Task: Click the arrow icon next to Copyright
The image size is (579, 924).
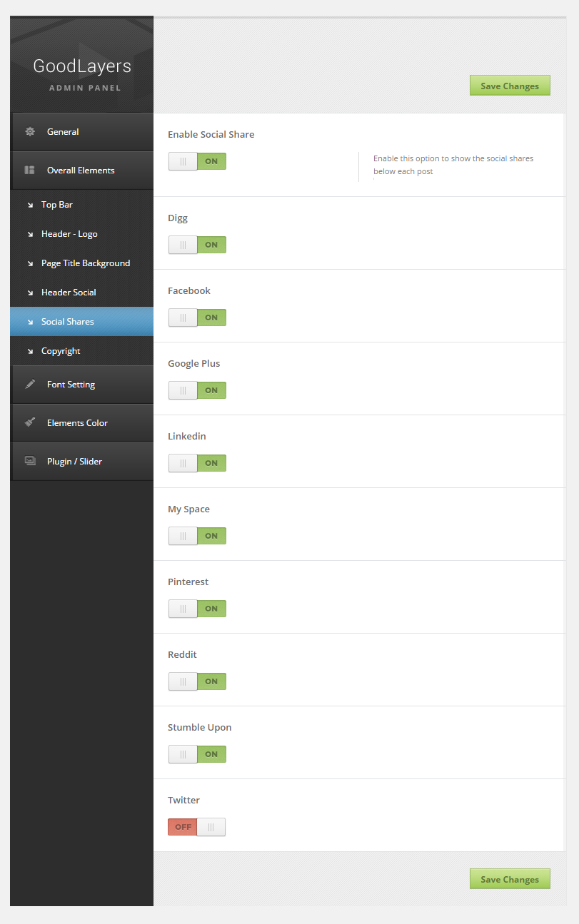Action: [x=30, y=351]
